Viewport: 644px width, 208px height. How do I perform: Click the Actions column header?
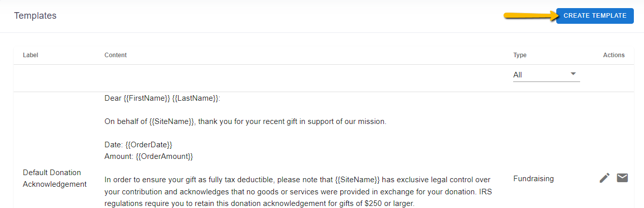(614, 55)
